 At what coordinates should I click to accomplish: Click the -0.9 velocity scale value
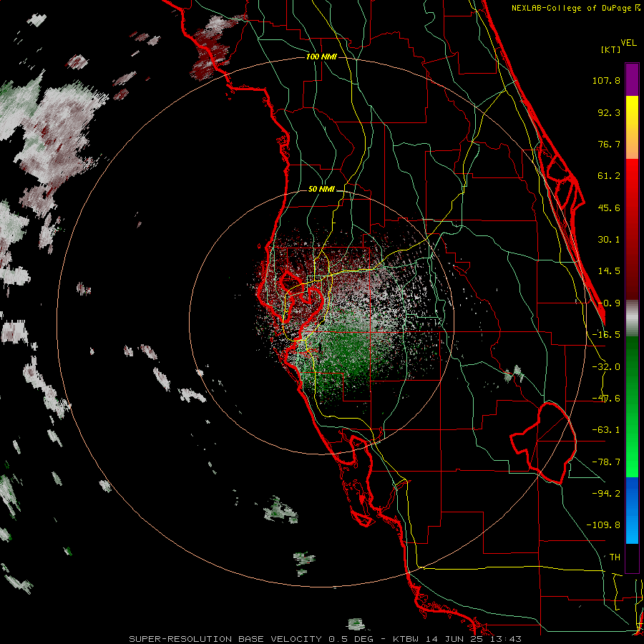tap(609, 303)
